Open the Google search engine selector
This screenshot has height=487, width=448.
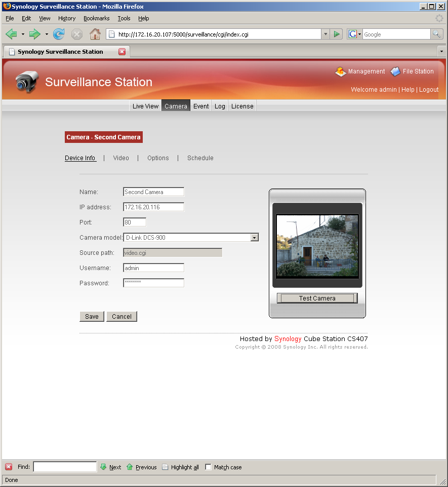tap(355, 34)
